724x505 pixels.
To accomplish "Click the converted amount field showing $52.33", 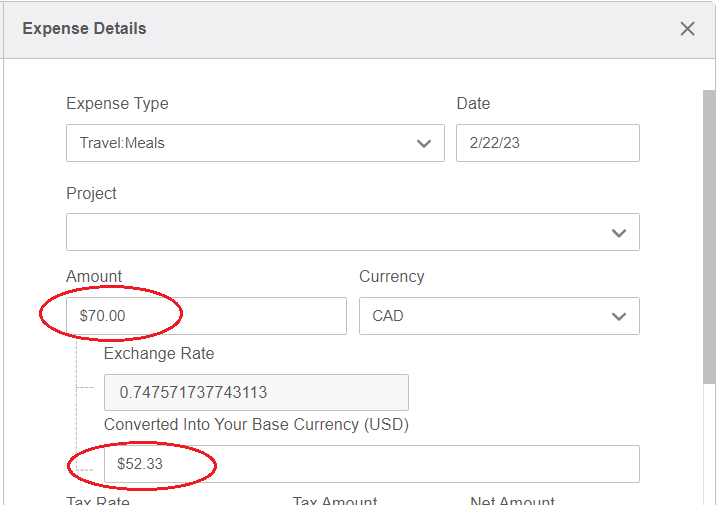I will [x=371, y=464].
